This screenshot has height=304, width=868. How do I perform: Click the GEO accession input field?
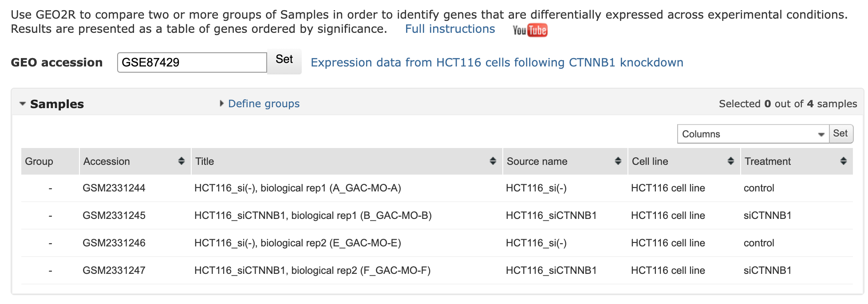click(x=192, y=62)
